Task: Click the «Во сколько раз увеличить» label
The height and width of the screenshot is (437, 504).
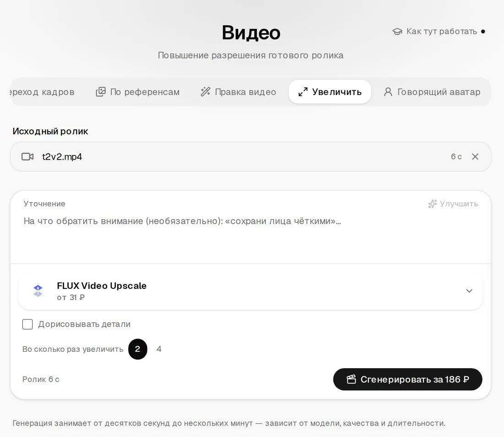Action: pos(73,349)
